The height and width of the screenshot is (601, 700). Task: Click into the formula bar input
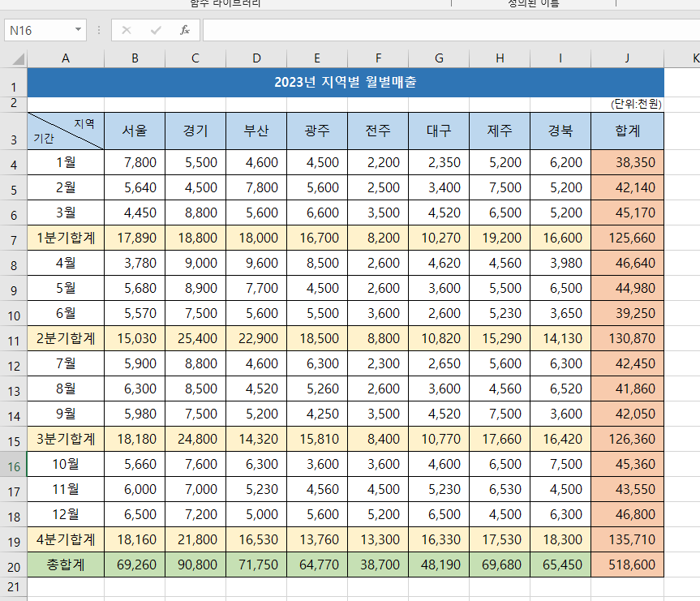click(x=451, y=30)
